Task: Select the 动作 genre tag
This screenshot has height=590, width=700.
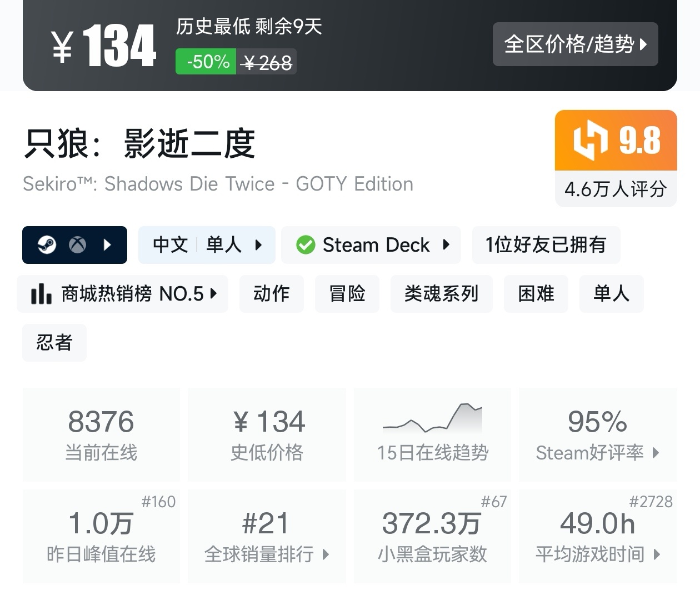Action: click(x=272, y=294)
